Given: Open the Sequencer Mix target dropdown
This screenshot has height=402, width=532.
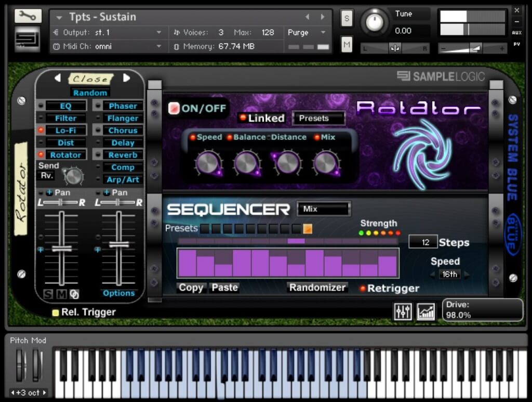Looking at the screenshot, I should tap(323, 209).
